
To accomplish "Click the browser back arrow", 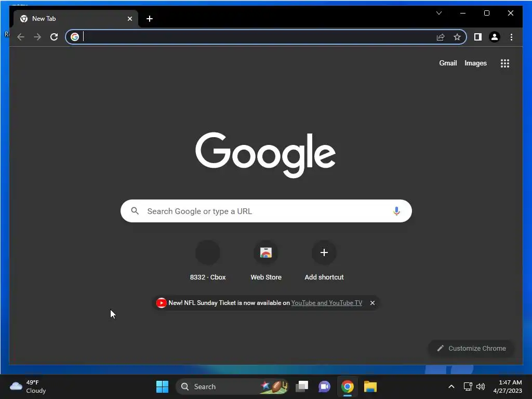I will click(21, 37).
